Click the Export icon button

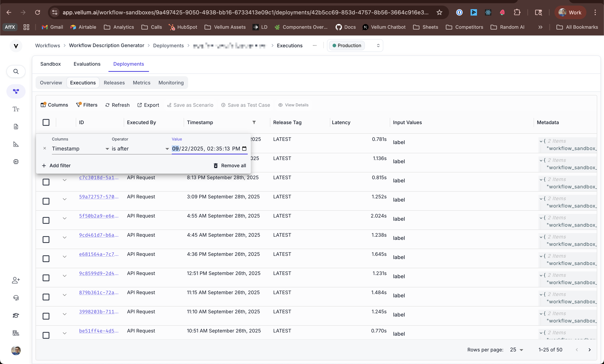click(x=140, y=105)
